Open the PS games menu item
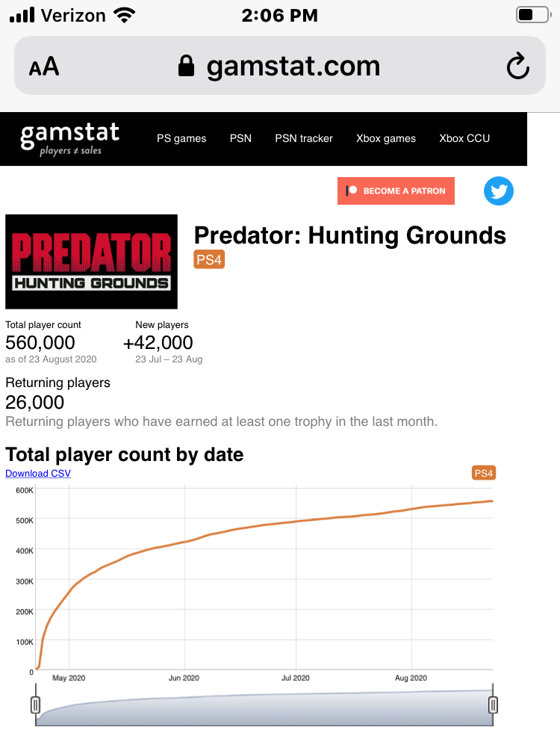This screenshot has height=736, width=560. tap(181, 138)
